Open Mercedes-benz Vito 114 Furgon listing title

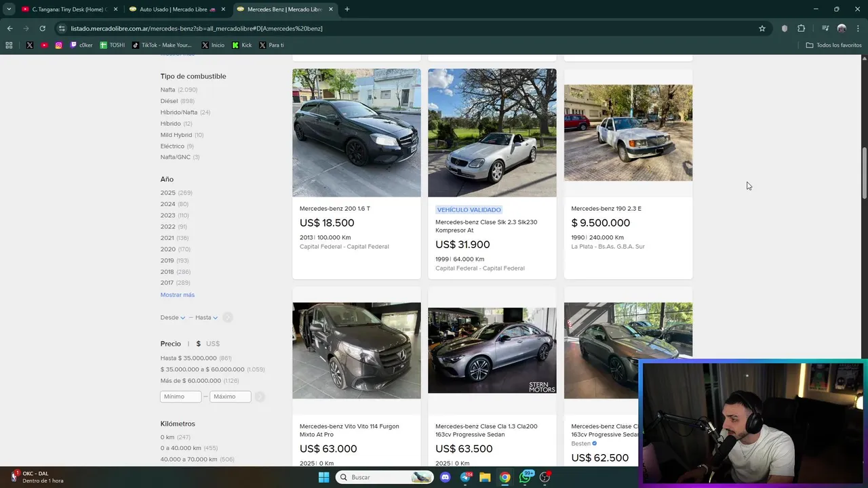(x=349, y=430)
